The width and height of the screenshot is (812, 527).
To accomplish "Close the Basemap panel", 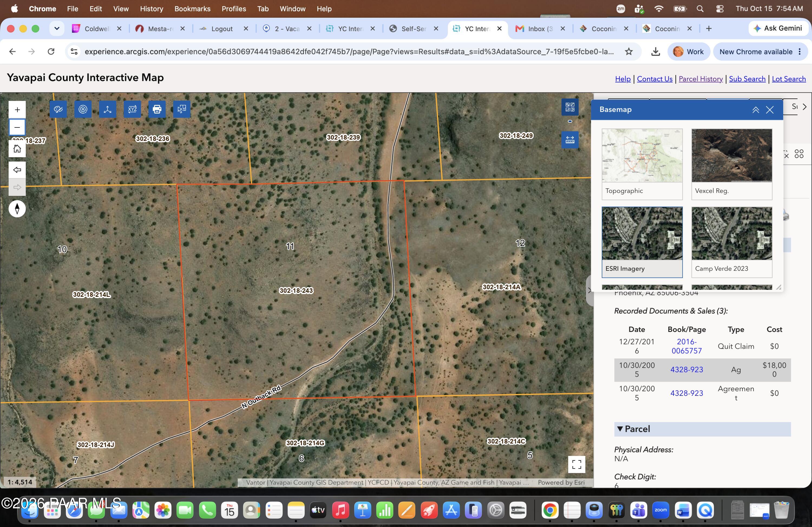I will pyautogui.click(x=770, y=110).
